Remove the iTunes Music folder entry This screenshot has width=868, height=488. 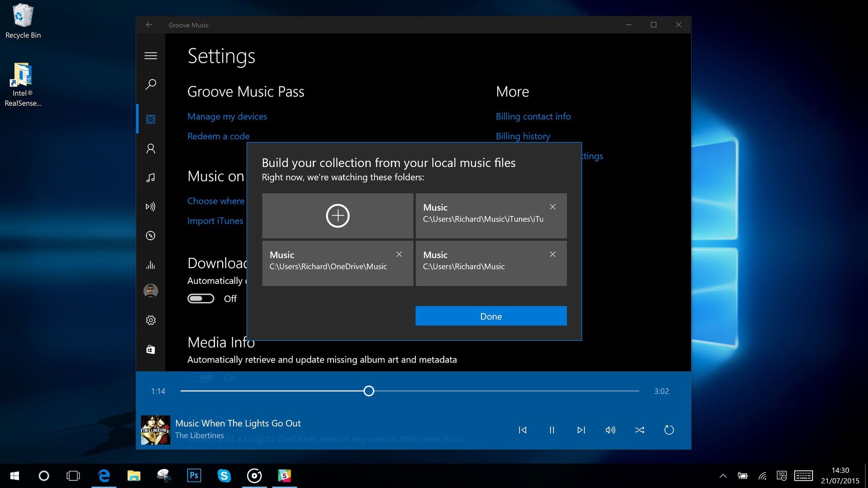[552, 207]
